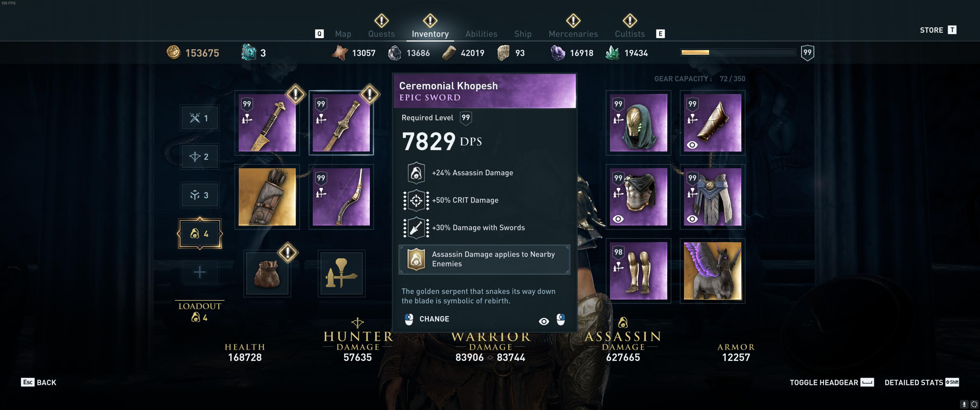Image resolution: width=980 pixels, height=410 pixels.
Task: Select the golden bracer arms slot
Action: coord(712,123)
